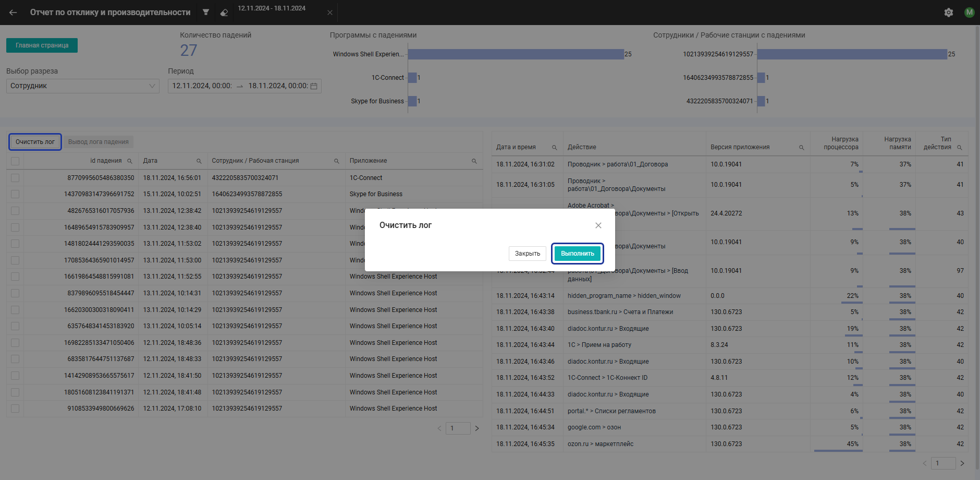Check row with id 16619864548815991081
This screenshot has width=980, height=480.
15,277
